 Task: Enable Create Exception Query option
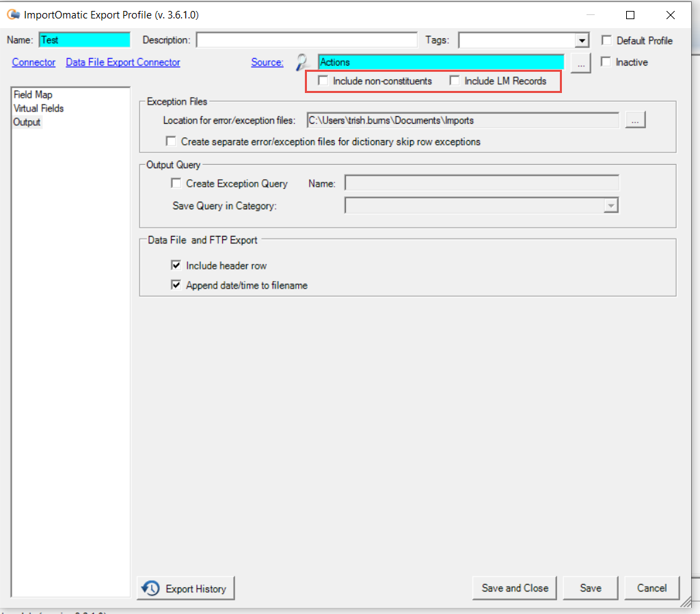click(x=176, y=183)
